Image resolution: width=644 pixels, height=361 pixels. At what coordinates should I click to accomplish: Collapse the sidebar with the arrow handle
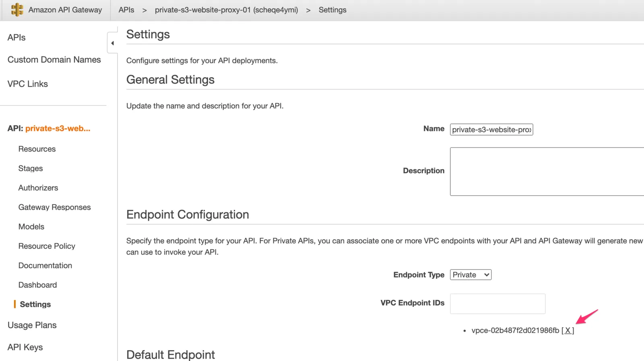tap(112, 43)
